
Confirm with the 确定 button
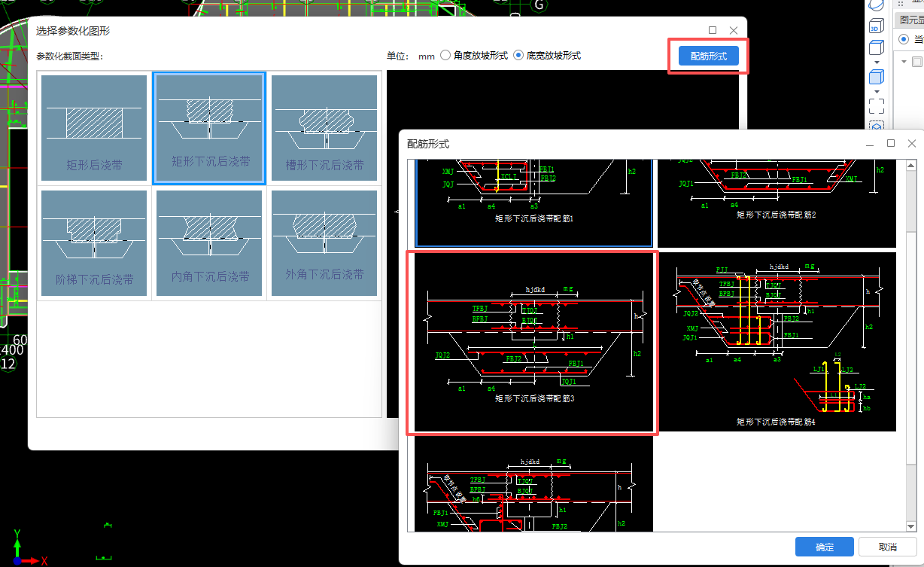pyautogui.click(x=825, y=547)
